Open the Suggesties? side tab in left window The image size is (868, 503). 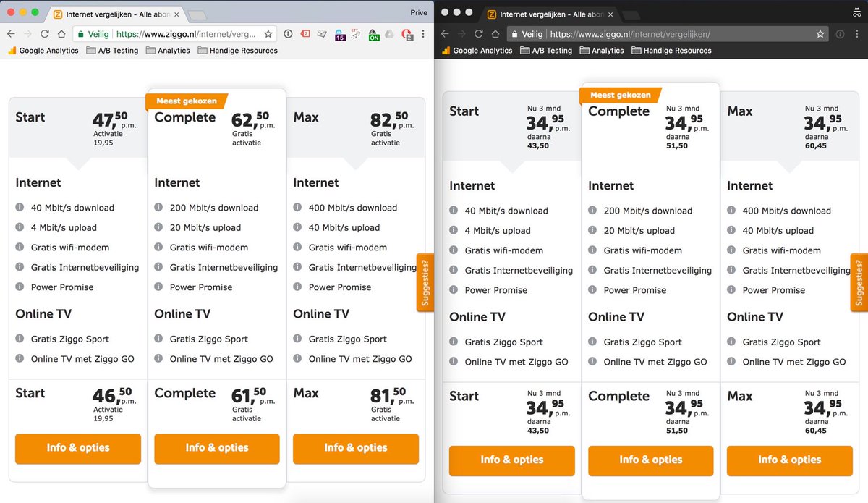pyautogui.click(x=425, y=282)
